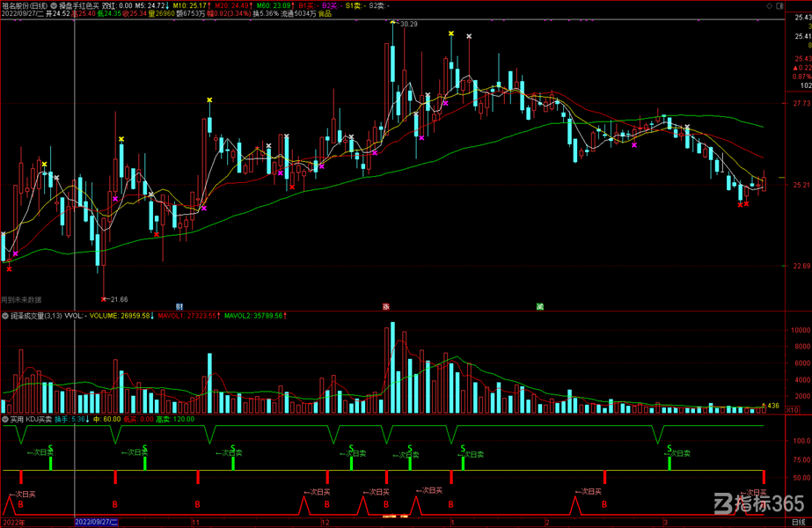The width and height of the screenshot is (812, 528).
Task: Click the 25.21 price axis label
Action: click(801, 185)
